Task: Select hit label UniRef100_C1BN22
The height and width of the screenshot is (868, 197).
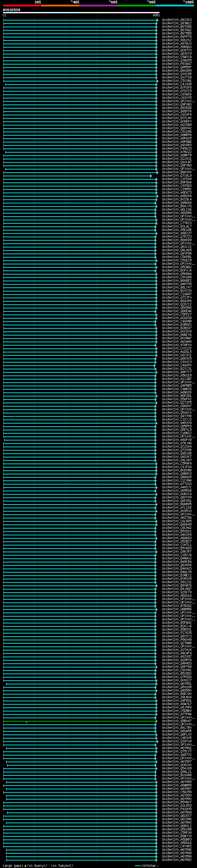Action: 176,433
